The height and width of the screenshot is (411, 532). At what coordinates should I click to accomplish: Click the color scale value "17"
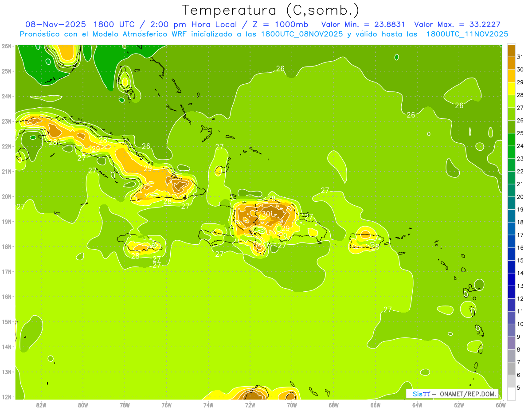pos(520,235)
